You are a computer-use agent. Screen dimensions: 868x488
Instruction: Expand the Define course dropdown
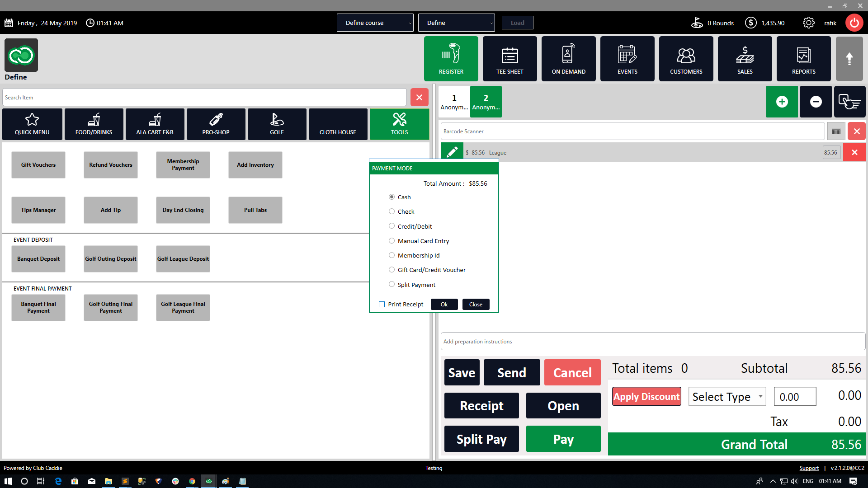click(375, 23)
